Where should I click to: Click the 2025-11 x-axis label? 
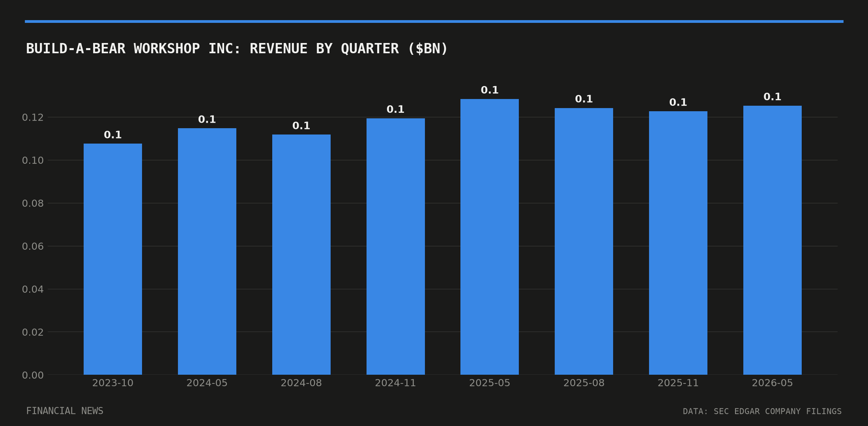tap(678, 383)
